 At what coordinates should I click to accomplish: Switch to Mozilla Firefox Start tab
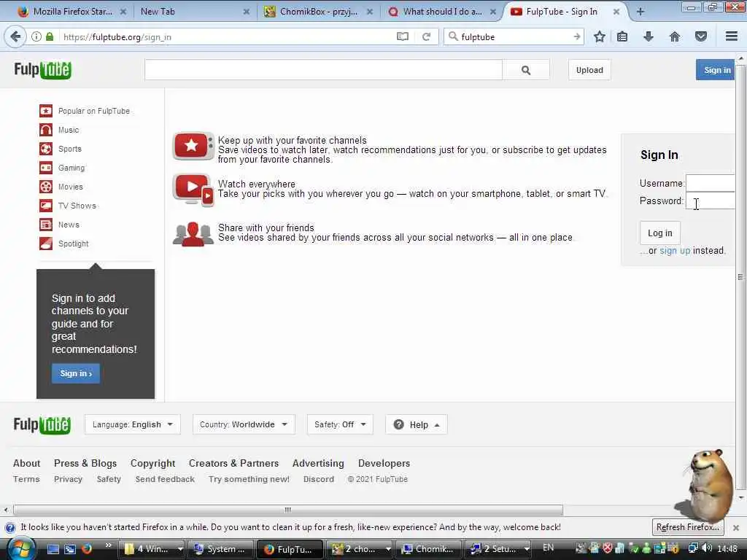pyautogui.click(x=72, y=12)
